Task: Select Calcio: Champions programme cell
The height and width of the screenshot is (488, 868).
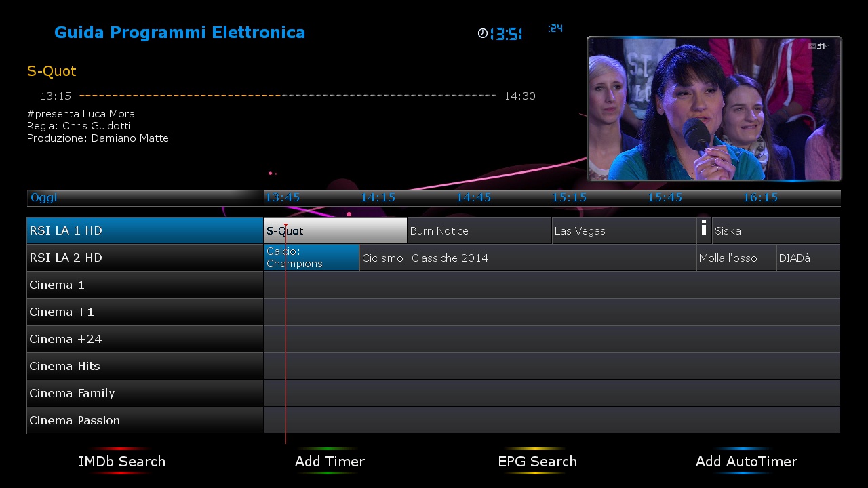Action: (x=311, y=258)
